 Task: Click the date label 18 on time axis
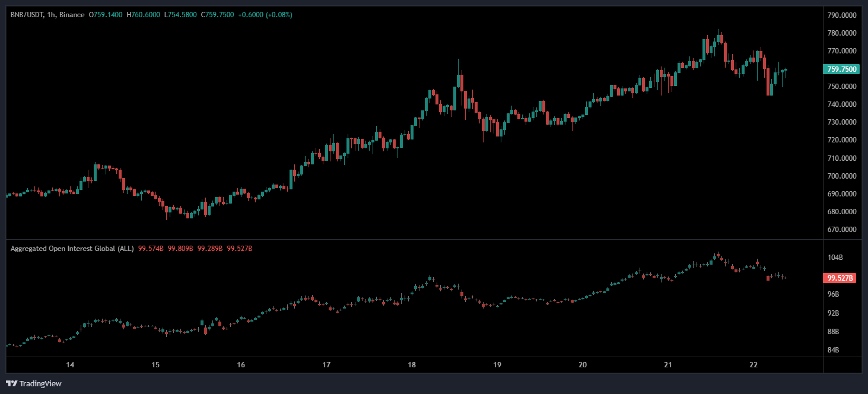click(412, 364)
